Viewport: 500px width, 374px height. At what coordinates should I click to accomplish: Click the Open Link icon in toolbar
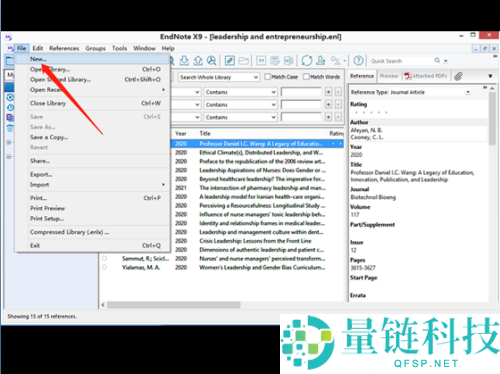(x=230, y=61)
